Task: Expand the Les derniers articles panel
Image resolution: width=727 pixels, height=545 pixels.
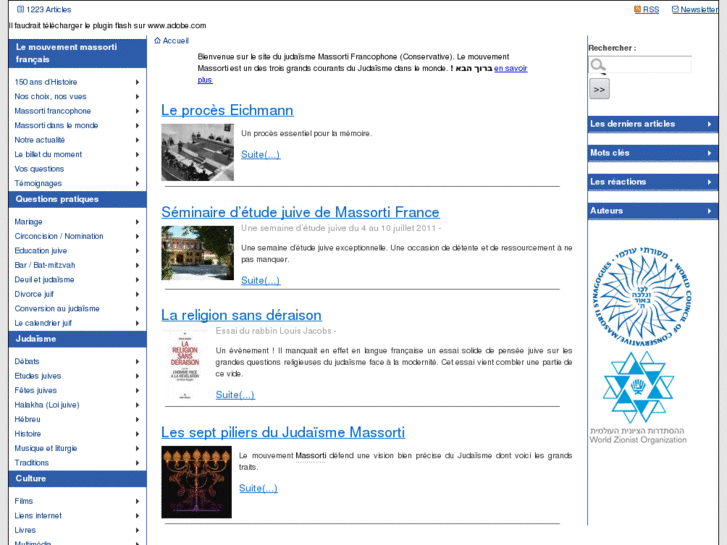Action: click(x=652, y=124)
